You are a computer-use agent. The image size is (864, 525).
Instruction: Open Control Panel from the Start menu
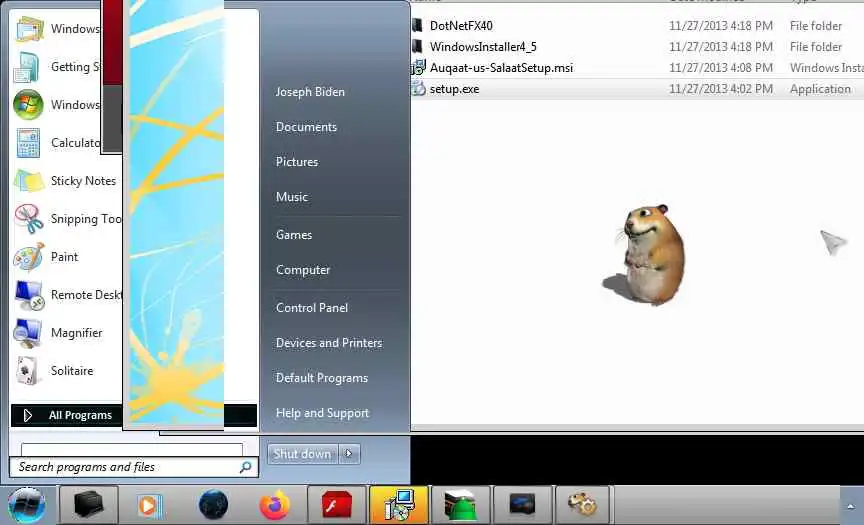pos(312,308)
